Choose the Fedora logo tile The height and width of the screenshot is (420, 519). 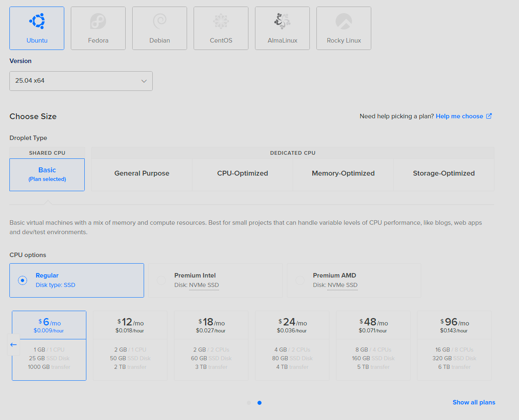pos(98,28)
